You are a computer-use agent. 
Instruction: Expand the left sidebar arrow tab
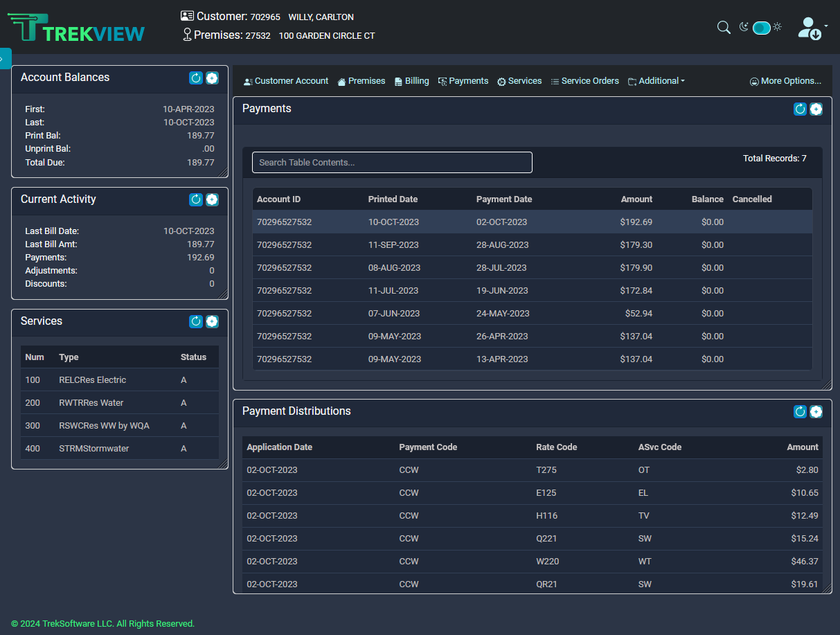click(4, 58)
